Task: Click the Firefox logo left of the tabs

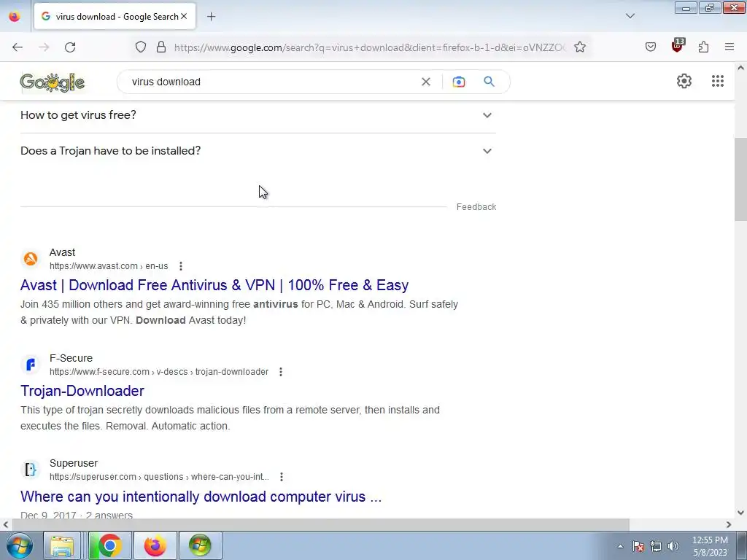Action: tap(15, 16)
